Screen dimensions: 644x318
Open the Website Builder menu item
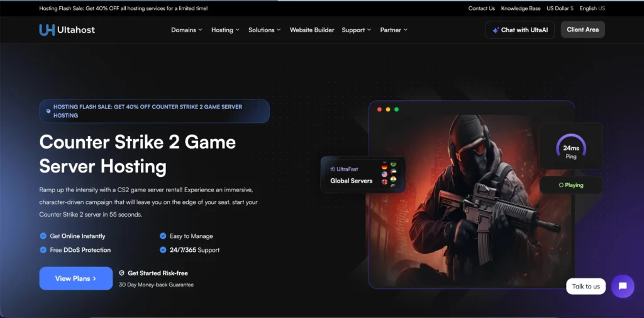(x=312, y=30)
